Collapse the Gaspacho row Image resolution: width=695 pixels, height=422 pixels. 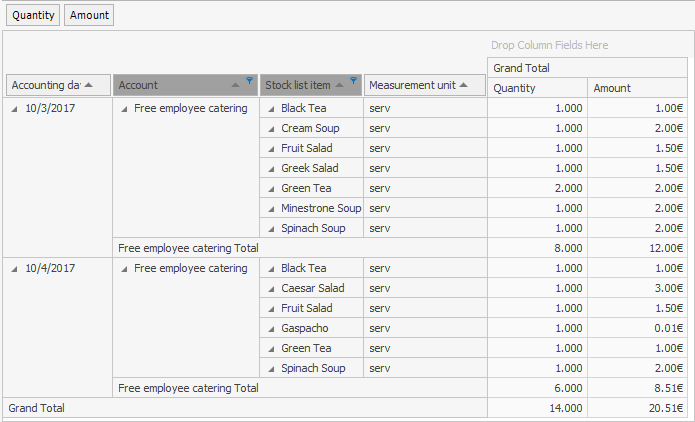tap(270, 329)
